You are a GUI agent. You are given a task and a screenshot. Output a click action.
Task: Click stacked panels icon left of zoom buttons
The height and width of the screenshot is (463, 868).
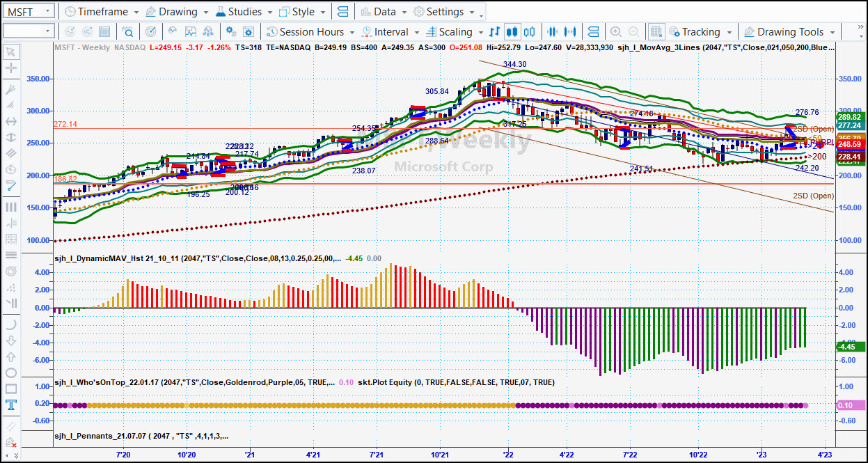(593, 31)
